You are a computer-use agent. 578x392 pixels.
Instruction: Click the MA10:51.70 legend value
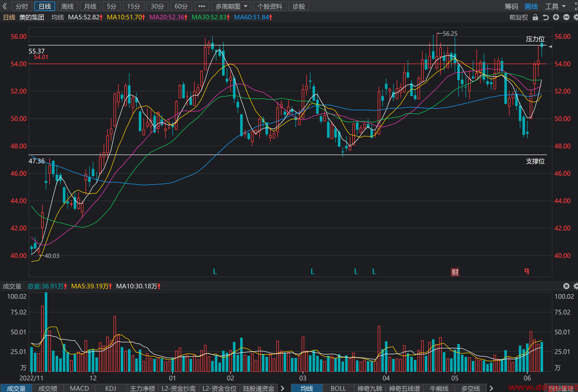click(126, 17)
